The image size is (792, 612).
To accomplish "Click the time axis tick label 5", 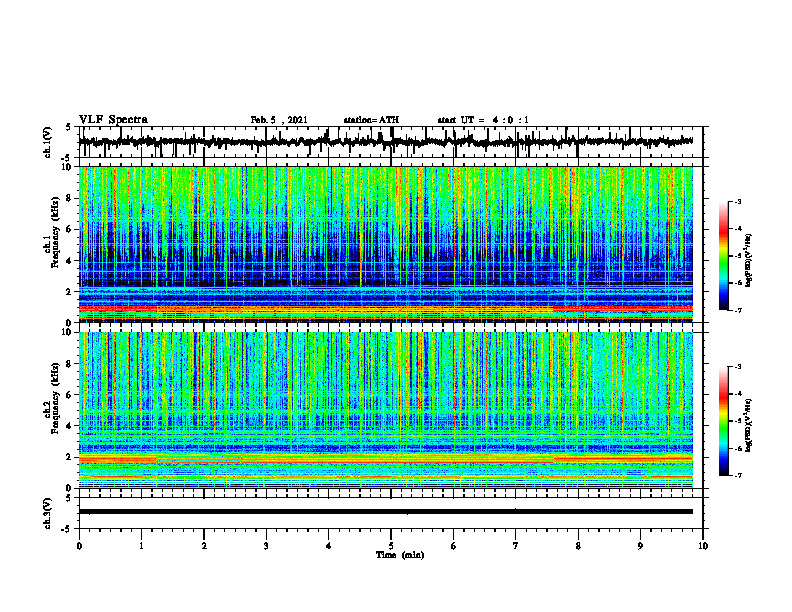I will tap(391, 546).
